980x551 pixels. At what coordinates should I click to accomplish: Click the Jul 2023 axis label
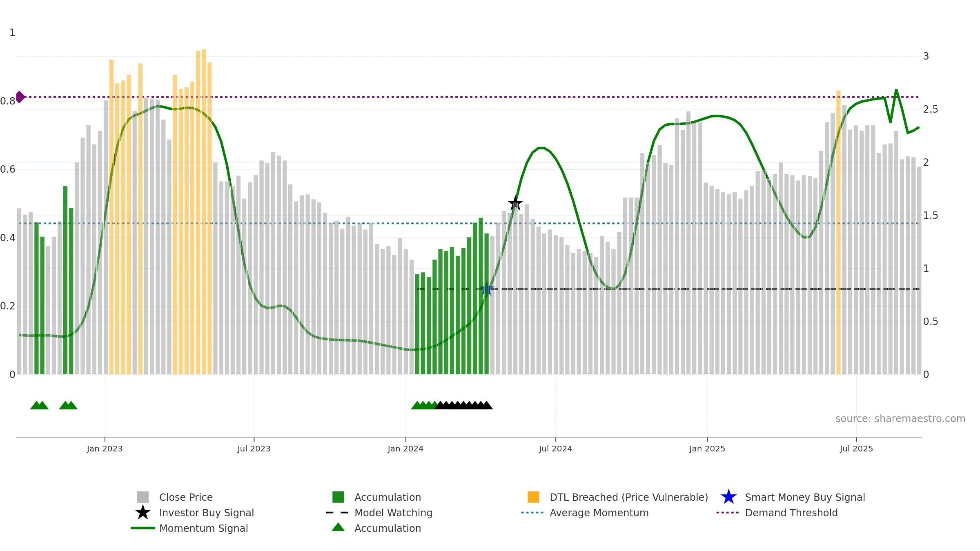click(254, 449)
